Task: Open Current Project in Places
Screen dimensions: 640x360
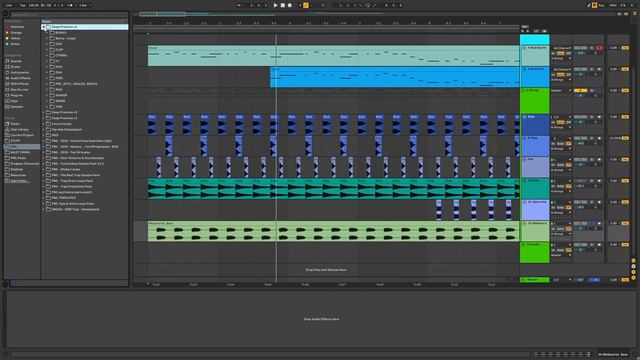Action: pos(22,135)
